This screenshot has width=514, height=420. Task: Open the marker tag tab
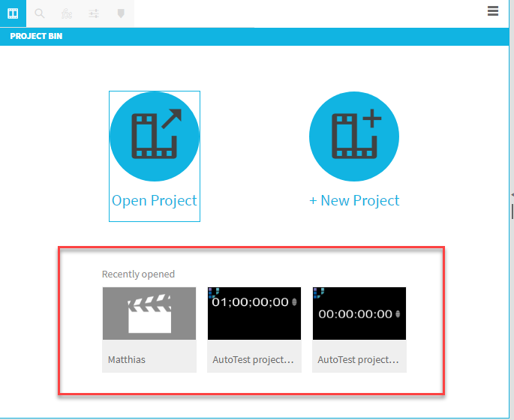click(121, 13)
